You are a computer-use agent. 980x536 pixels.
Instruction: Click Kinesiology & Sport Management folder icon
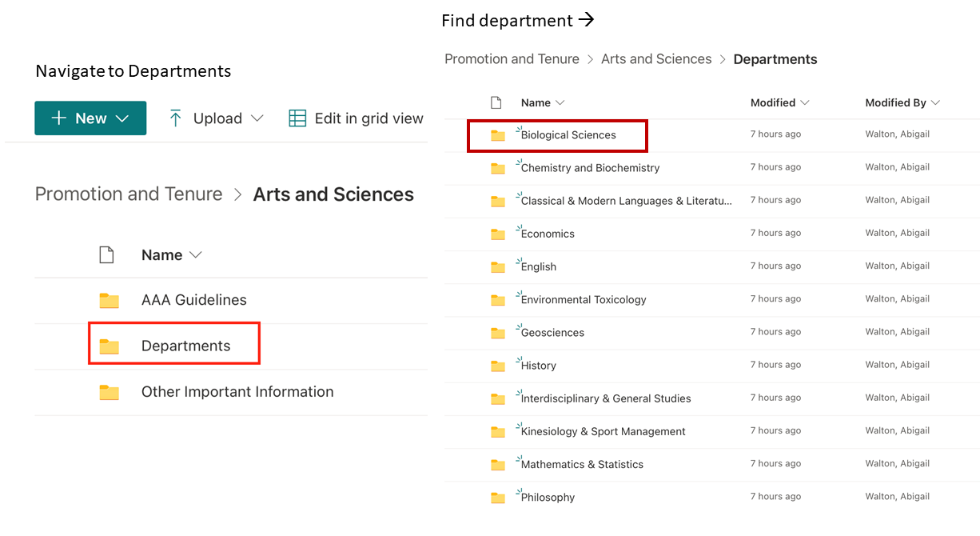(498, 431)
